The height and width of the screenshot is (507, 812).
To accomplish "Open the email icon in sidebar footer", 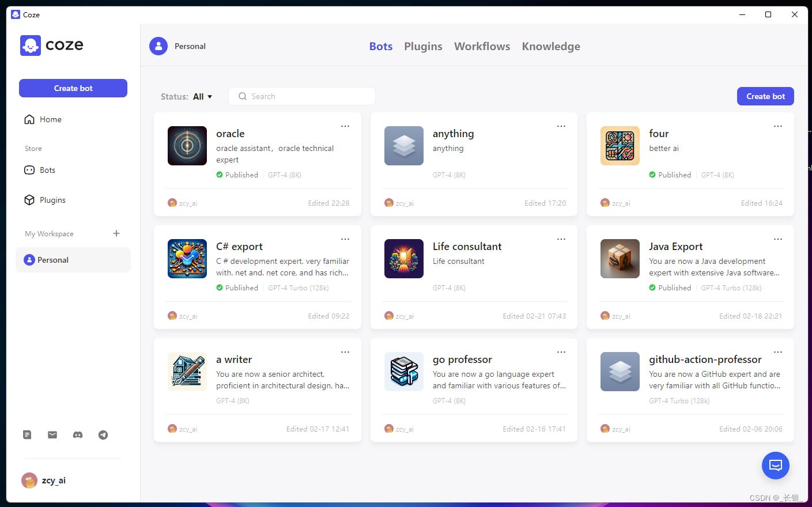I will 52,435.
